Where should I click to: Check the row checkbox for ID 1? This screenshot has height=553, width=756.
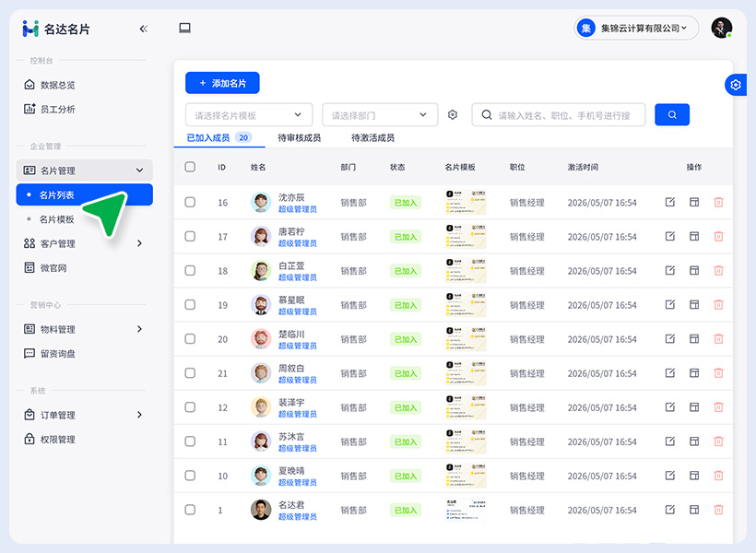(190, 510)
